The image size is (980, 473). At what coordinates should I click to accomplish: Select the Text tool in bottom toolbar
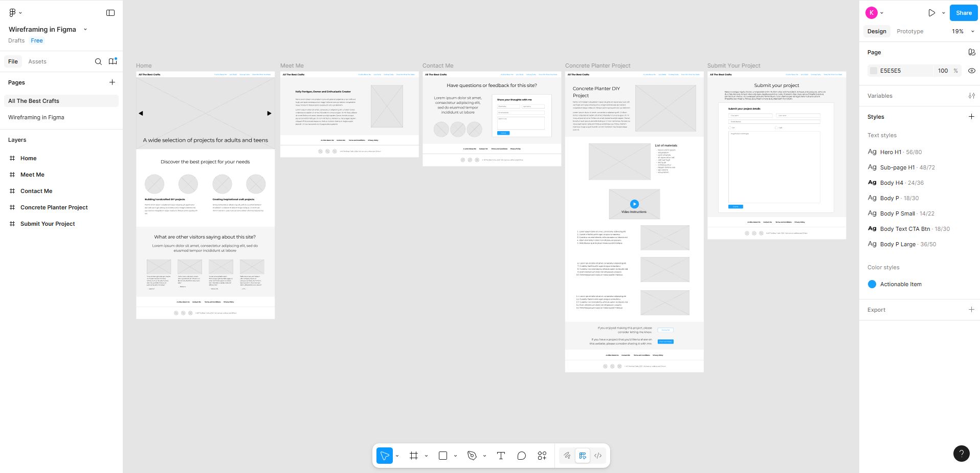tap(501, 456)
